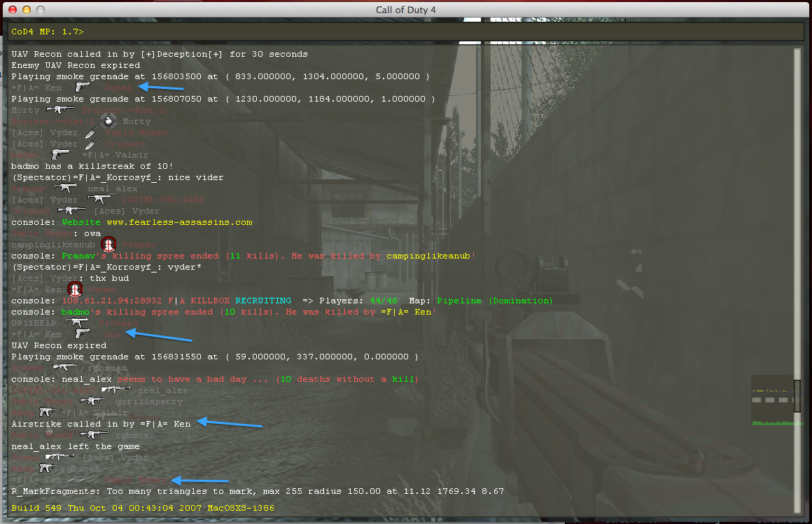Click the 'nice vider' spectator chat line
The height and width of the screenshot is (524, 812).
tap(118, 177)
